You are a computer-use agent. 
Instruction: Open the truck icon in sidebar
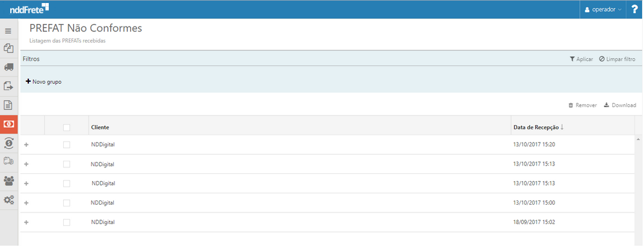pyautogui.click(x=8, y=67)
